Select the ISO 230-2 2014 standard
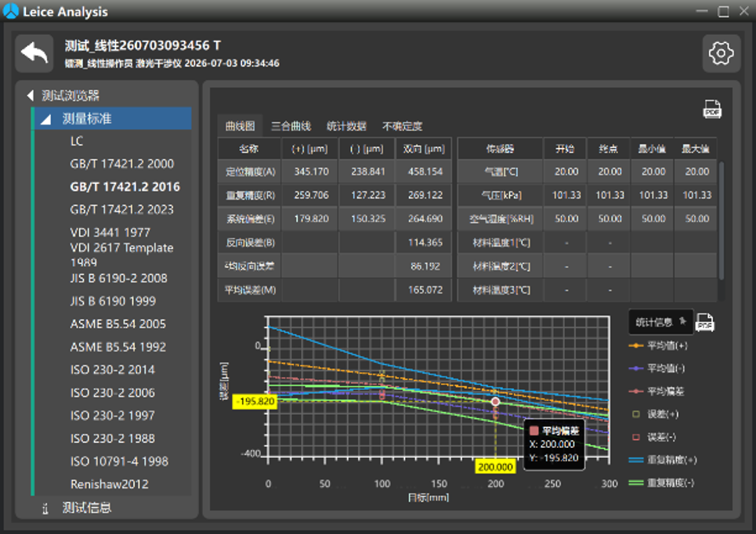756x534 pixels. 112,370
